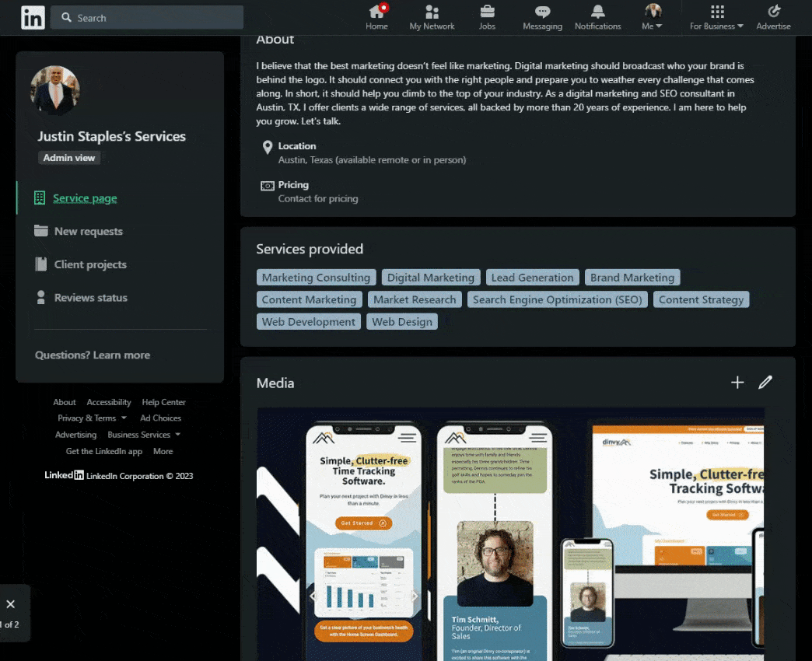This screenshot has width=812, height=661.
Task: Open the More footer link
Action: [x=163, y=451]
